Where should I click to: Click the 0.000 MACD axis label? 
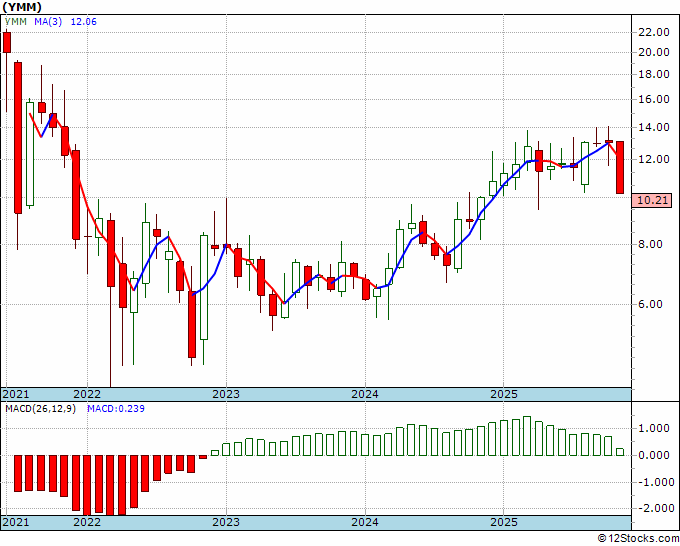654,455
